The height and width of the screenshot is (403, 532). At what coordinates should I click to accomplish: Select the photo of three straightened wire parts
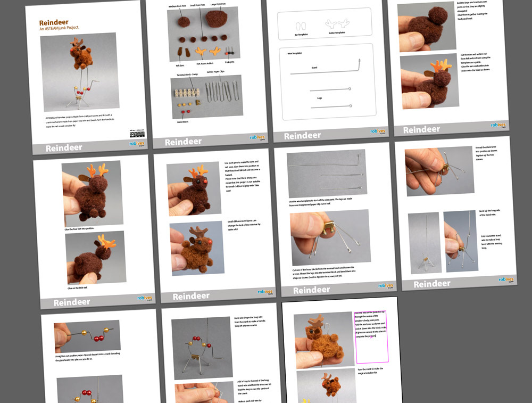[x=327, y=174]
